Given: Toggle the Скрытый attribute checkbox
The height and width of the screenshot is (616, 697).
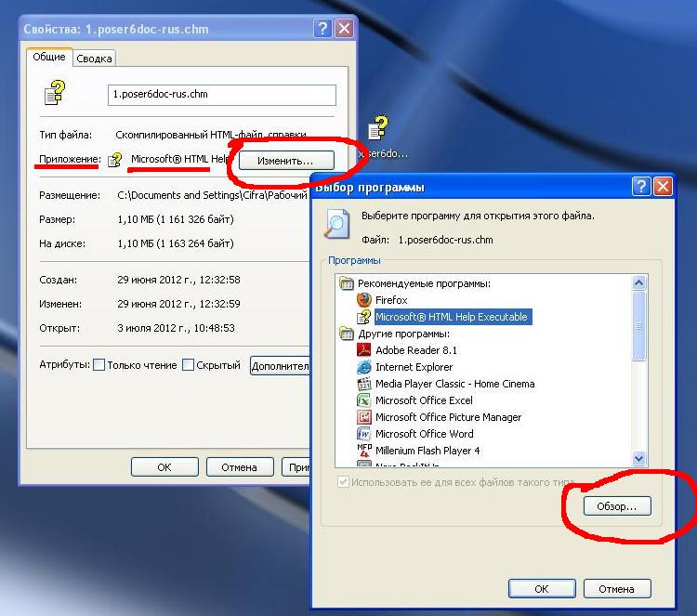Looking at the screenshot, I should [x=189, y=365].
